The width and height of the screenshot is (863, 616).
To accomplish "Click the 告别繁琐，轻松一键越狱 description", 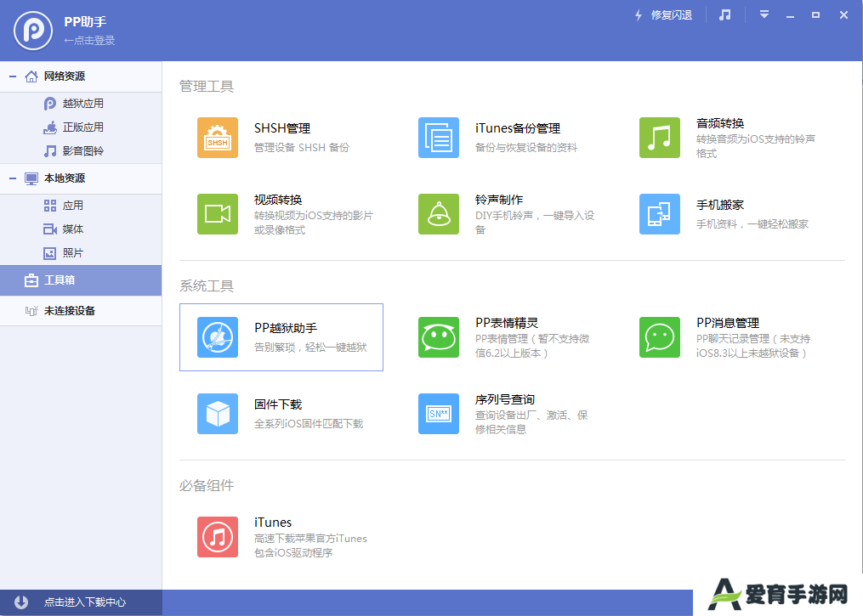I will 310,347.
